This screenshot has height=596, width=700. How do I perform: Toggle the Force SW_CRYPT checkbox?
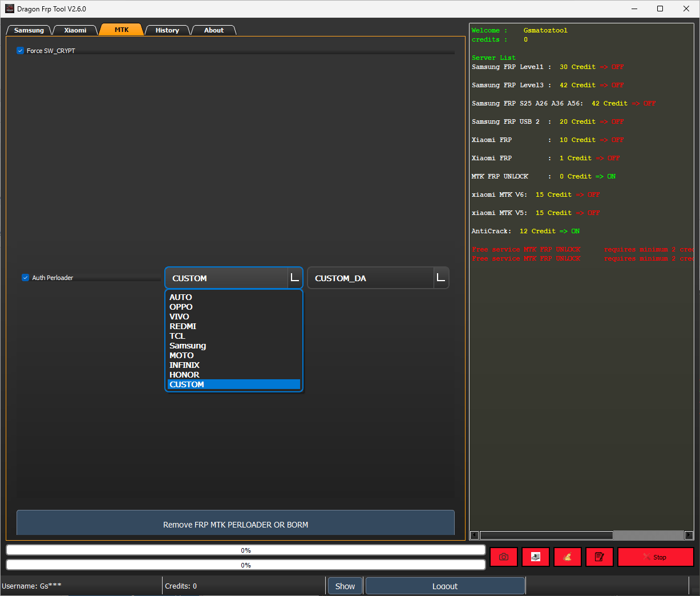coord(20,50)
